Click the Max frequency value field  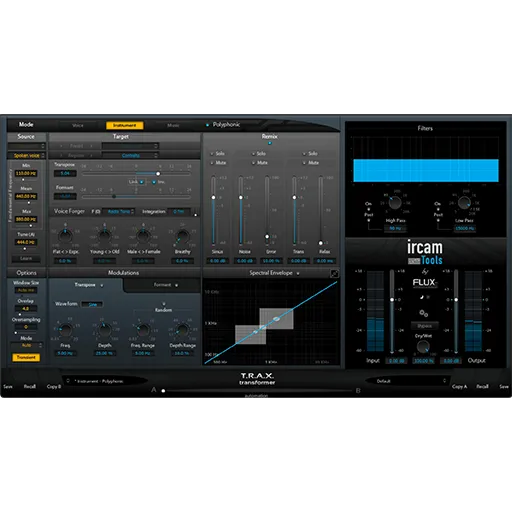tap(26, 219)
